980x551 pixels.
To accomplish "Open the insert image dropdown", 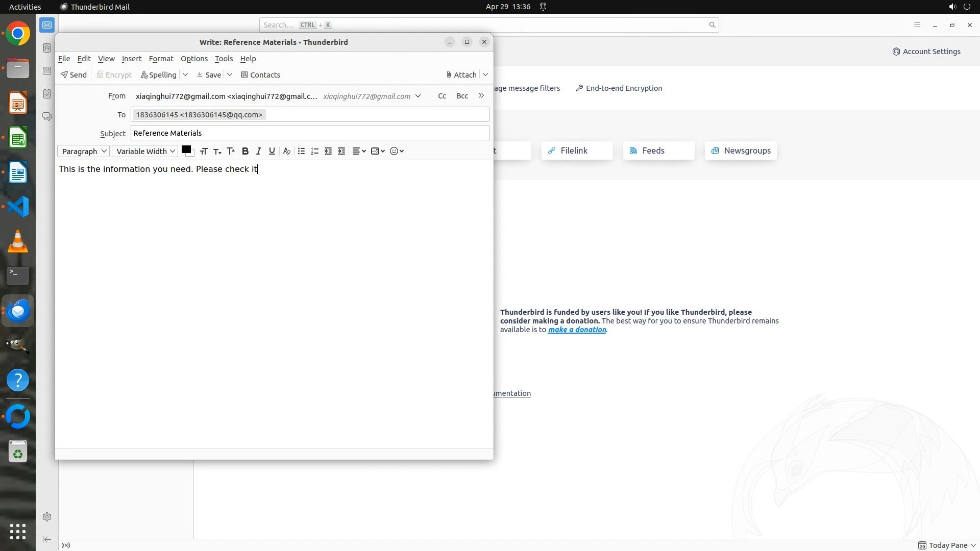I will pyautogui.click(x=378, y=151).
